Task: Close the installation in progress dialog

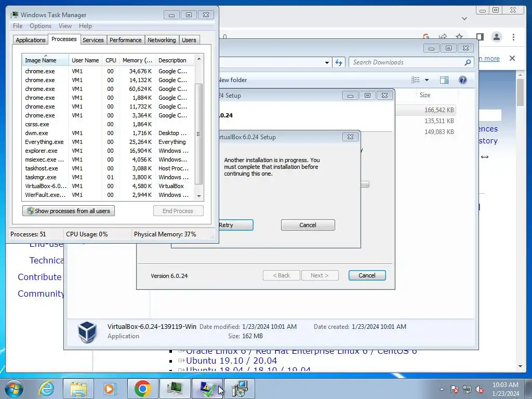Action: [x=350, y=137]
